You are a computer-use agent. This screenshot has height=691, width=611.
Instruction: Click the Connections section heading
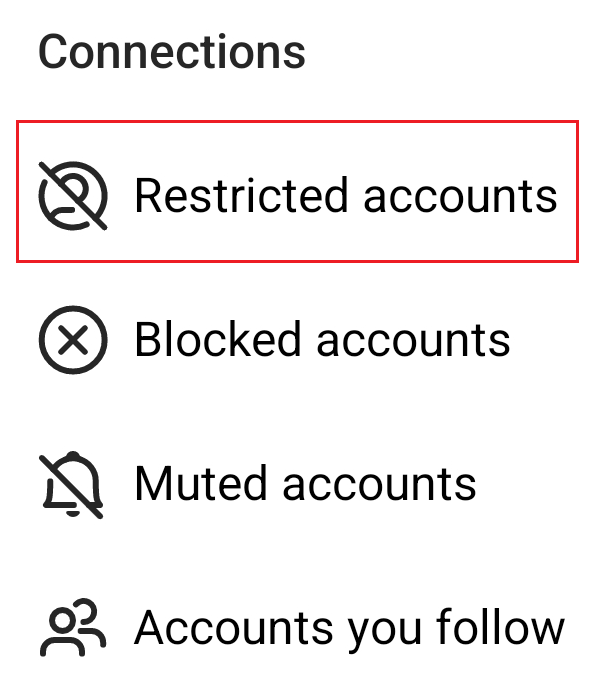click(x=172, y=52)
